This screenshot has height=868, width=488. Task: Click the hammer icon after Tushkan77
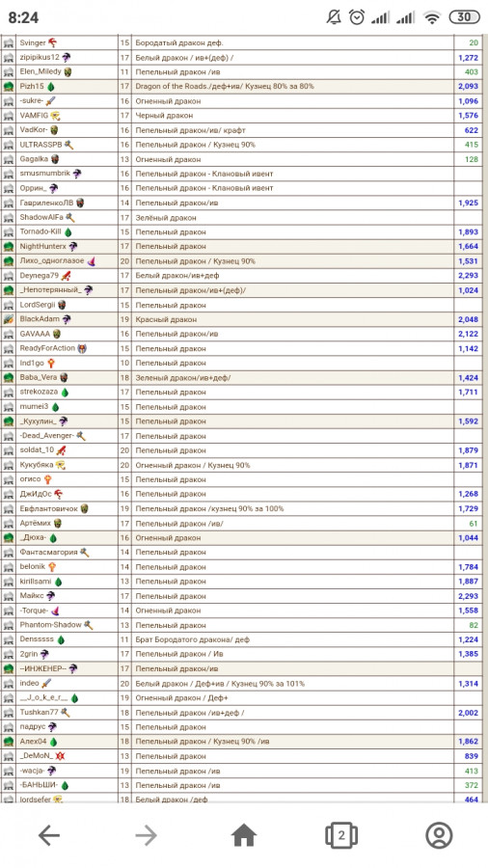(x=66, y=713)
